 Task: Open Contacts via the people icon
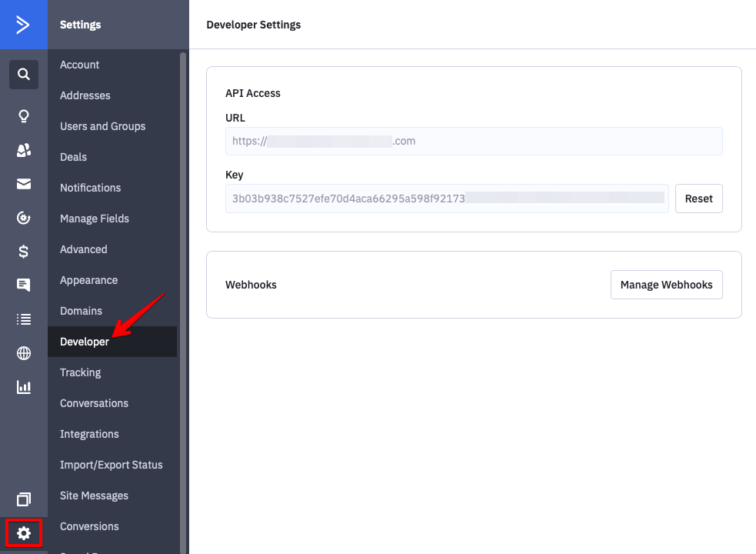24,151
